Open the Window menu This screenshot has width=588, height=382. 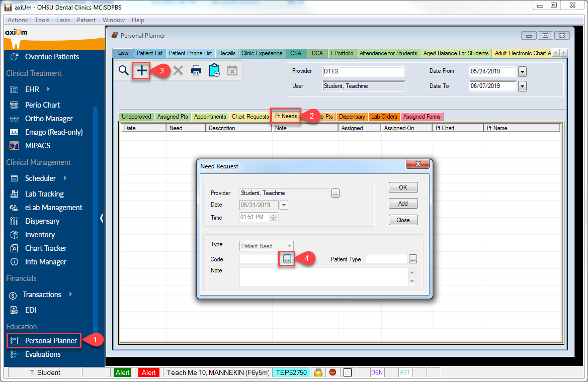tap(114, 20)
